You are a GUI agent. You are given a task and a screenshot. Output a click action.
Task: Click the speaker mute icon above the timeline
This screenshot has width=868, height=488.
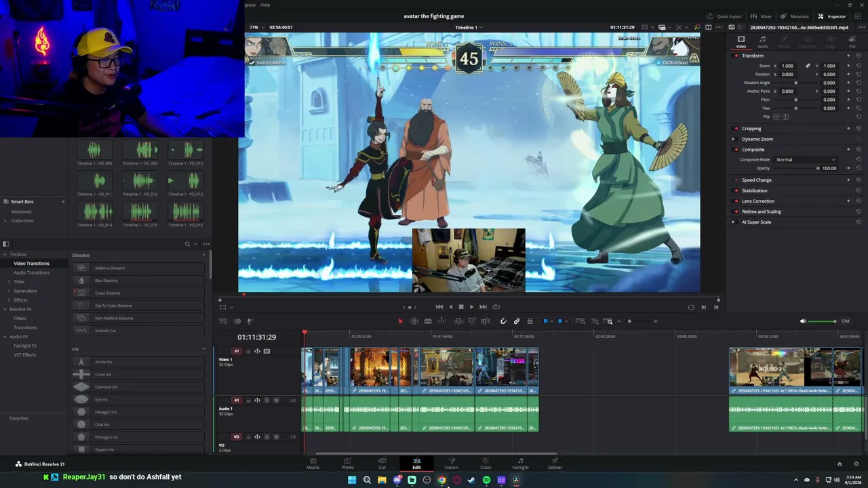(803, 321)
